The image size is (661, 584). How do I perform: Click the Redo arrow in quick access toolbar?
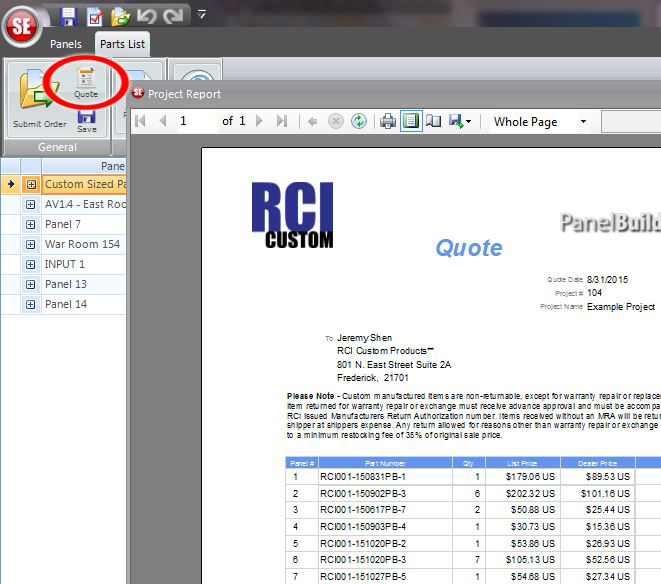pos(172,15)
